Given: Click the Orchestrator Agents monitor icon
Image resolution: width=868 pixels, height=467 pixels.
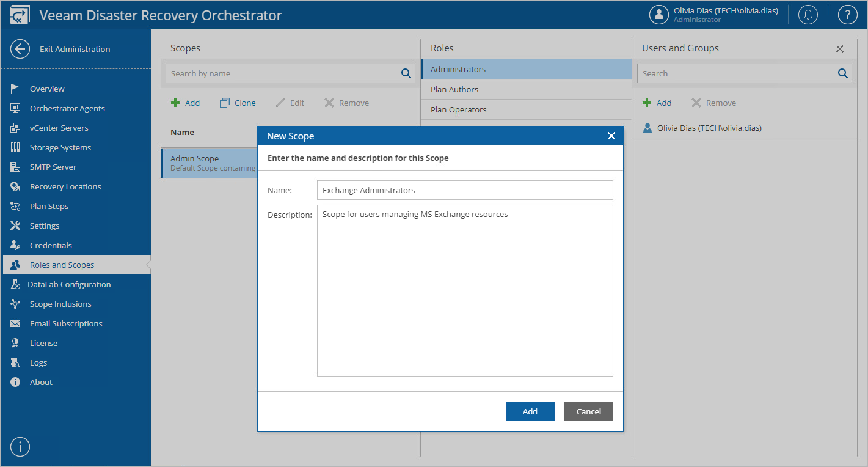Looking at the screenshot, I should [x=15, y=108].
